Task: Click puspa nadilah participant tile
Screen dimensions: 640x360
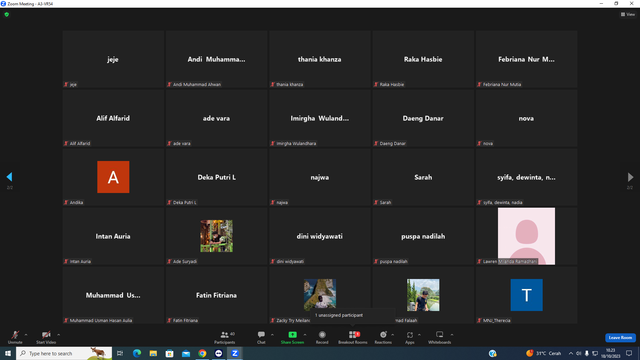Action: tap(423, 236)
